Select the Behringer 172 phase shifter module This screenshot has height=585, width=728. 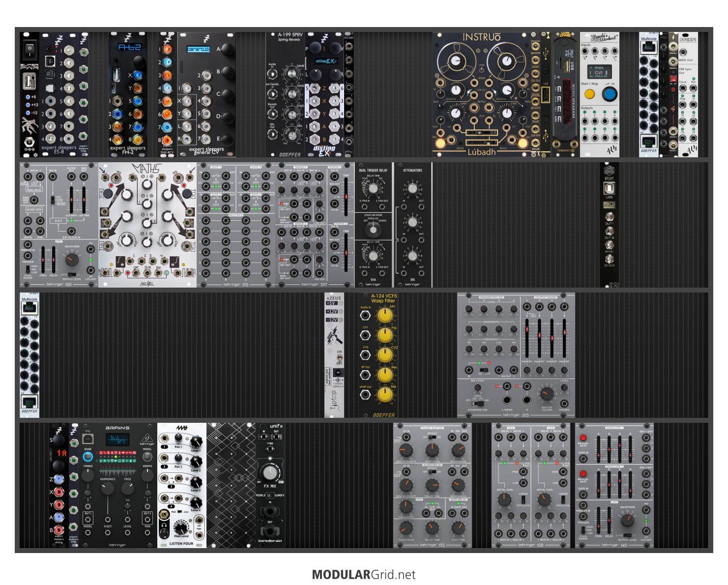tap(433, 485)
